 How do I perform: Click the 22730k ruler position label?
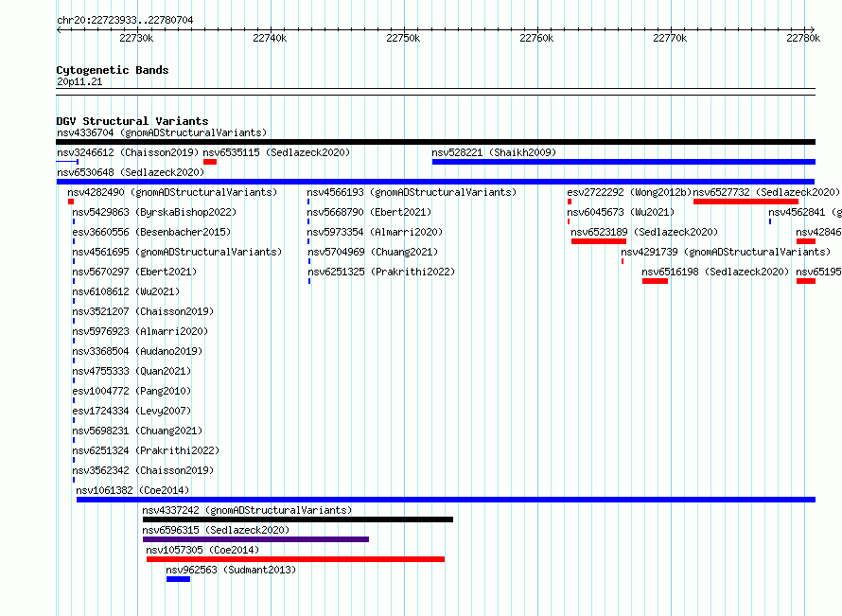(136, 38)
